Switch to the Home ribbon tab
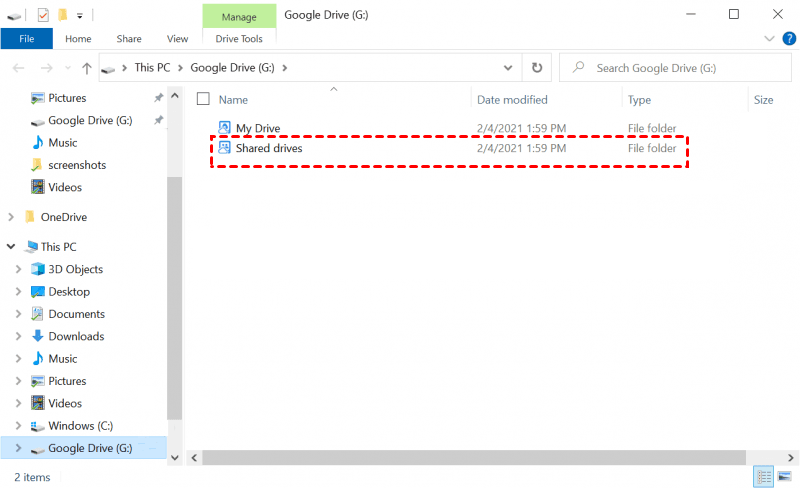800x488 pixels. [78, 39]
